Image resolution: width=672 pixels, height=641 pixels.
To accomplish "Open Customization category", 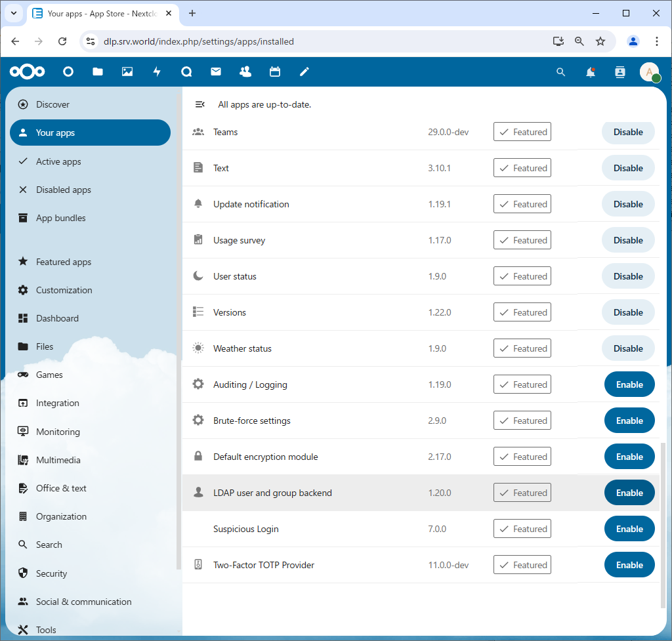I will click(91, 290).
